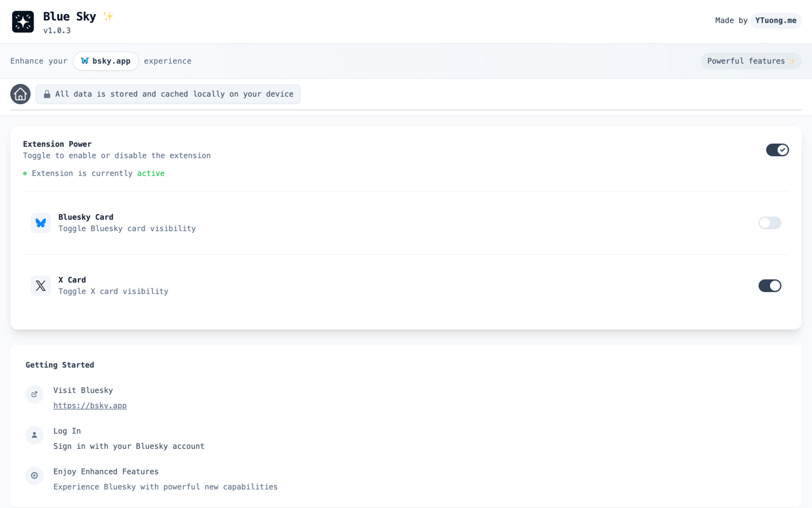Turn off the X Card visibility toggle
The image size is (812, 508).
[x=769, y=286]
